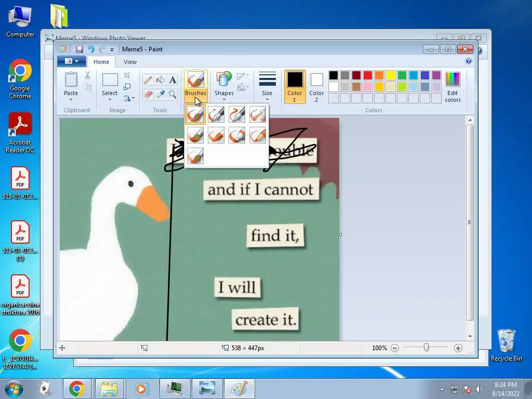This screenshot has height=399, width=532.
Task: Open Customize Quick Access Toolbar dropdown
Action: (112, 49)
